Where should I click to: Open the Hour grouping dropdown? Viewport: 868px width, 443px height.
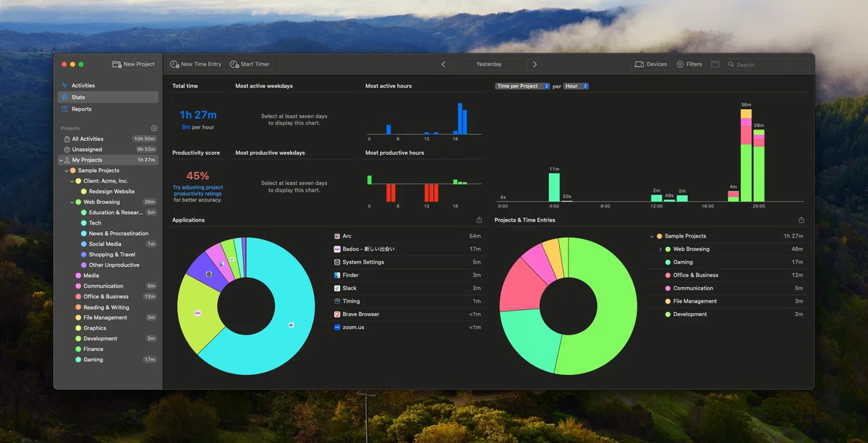coord(576,86)
